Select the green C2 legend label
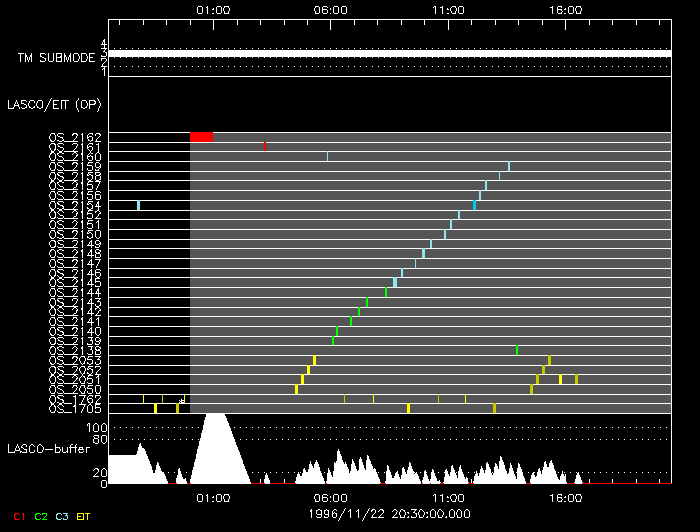The width and height of the screenshot is (700, 532). [x=41, y=516]
